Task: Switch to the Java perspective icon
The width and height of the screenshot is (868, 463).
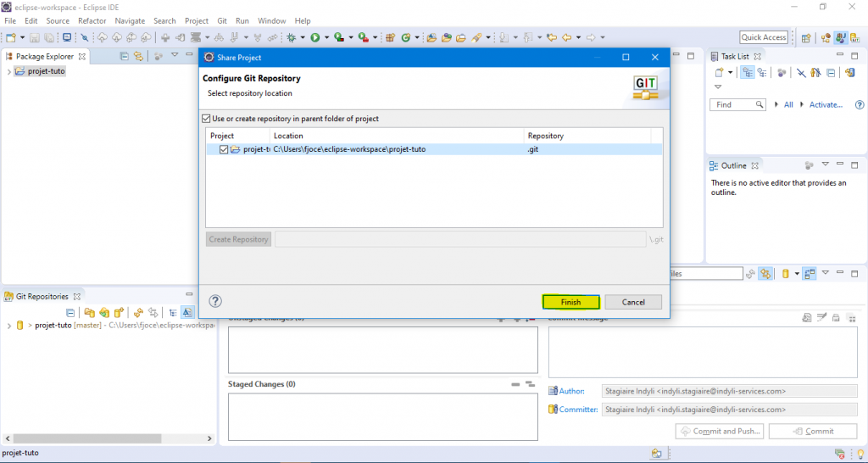Action: [x=841, y=37]
